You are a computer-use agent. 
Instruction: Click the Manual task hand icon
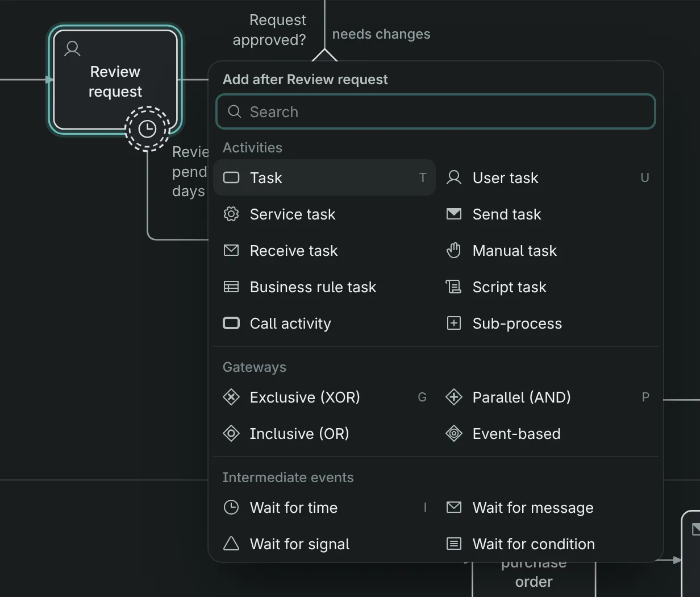(x=454, y=250)
